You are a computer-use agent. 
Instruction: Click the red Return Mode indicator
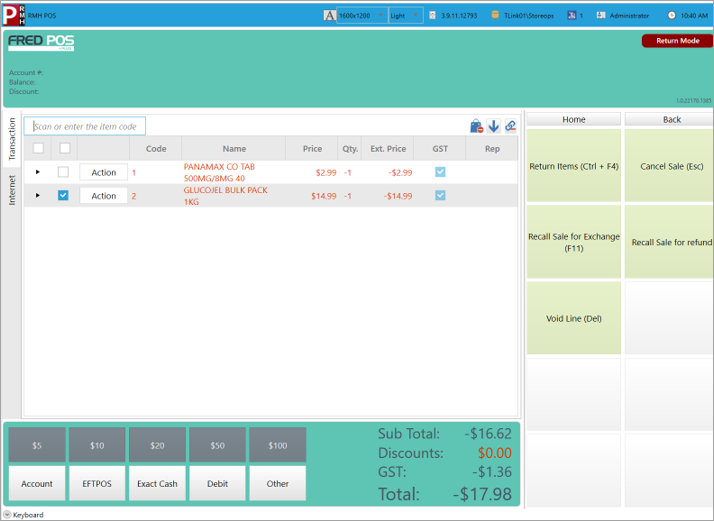[677, 41]
